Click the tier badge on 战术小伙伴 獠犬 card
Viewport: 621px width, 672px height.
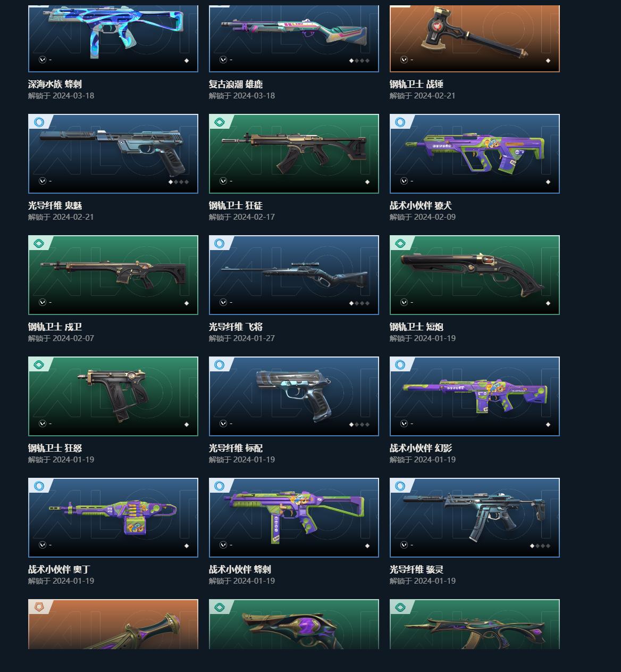tap(400, 122)
